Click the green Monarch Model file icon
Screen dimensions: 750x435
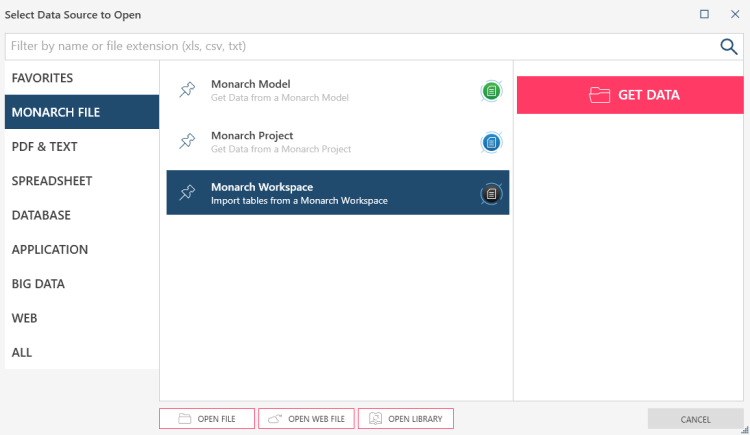(491, 92)
